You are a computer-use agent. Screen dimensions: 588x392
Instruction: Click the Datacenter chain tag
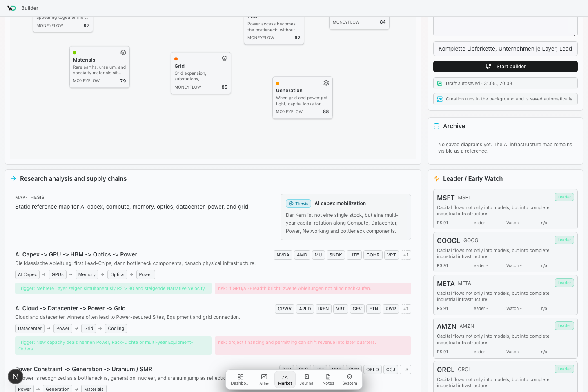tap(30, 329)
